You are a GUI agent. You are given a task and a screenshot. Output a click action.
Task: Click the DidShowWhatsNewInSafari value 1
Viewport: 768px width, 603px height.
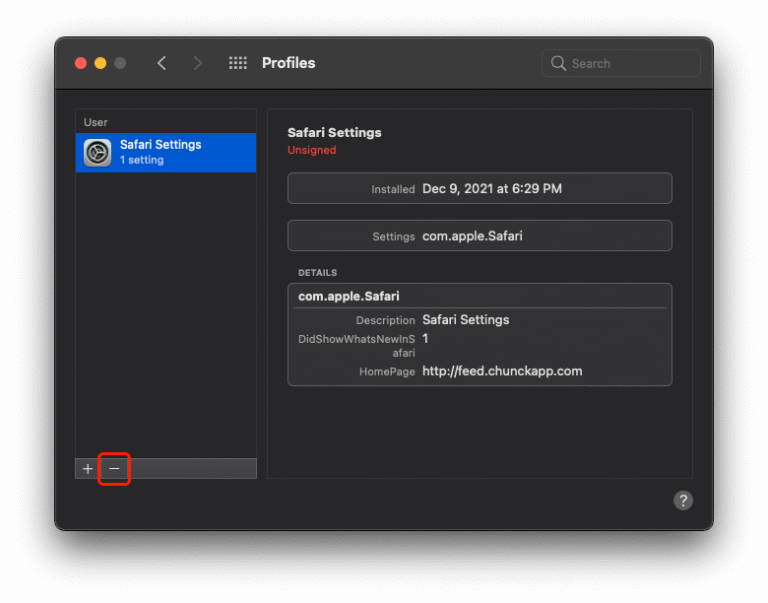[425, 338]
